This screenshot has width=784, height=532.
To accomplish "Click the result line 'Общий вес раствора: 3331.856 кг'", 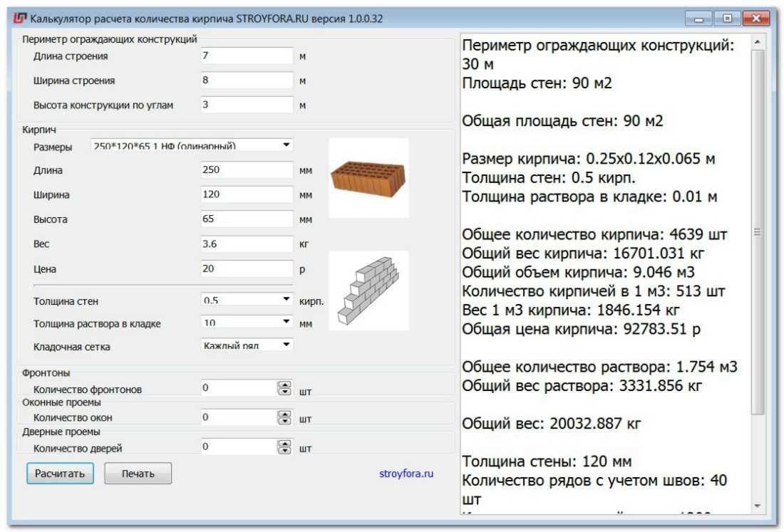I will pyautogui.click(x=582, y=385).
